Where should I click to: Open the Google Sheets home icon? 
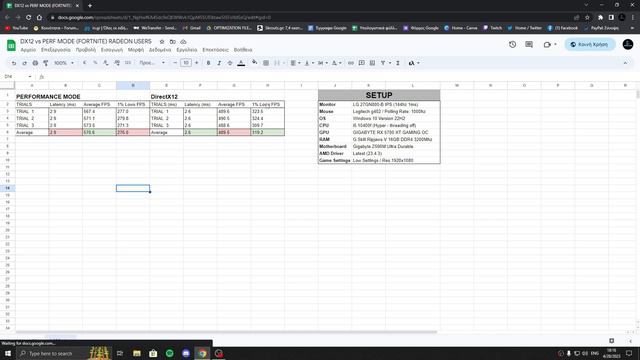coord(11,45)
